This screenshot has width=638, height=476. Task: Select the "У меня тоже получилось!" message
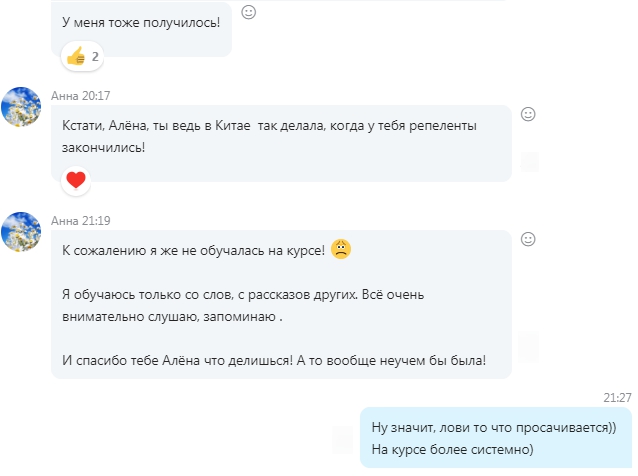(141, 22)
